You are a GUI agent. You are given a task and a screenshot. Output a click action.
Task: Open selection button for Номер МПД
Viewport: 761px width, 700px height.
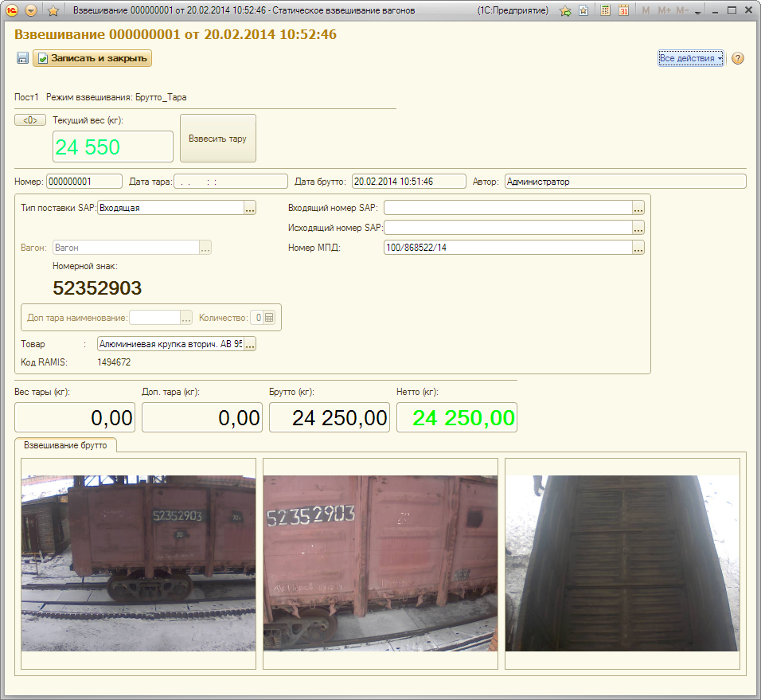point(638,248)
